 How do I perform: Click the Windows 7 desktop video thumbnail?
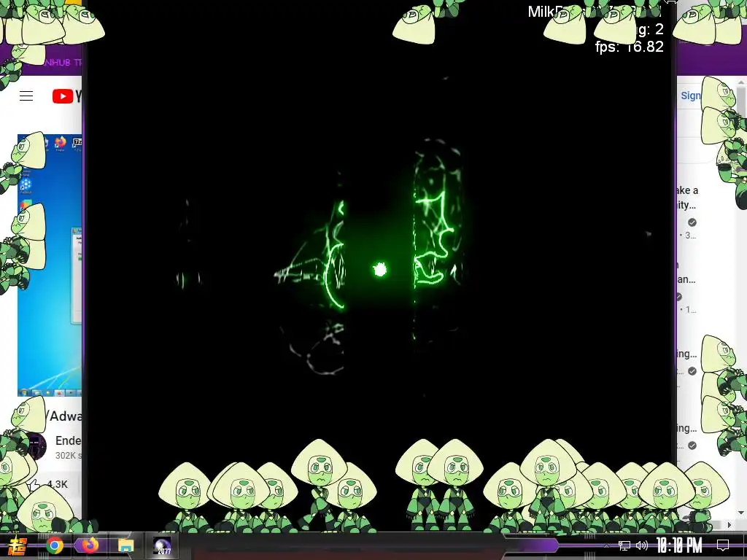click(x=50, y=265)
